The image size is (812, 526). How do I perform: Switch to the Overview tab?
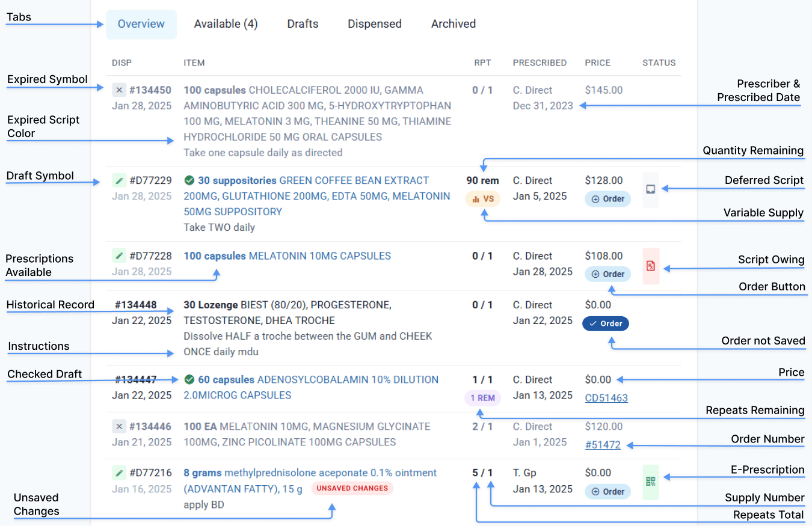(x=141, y=24)
